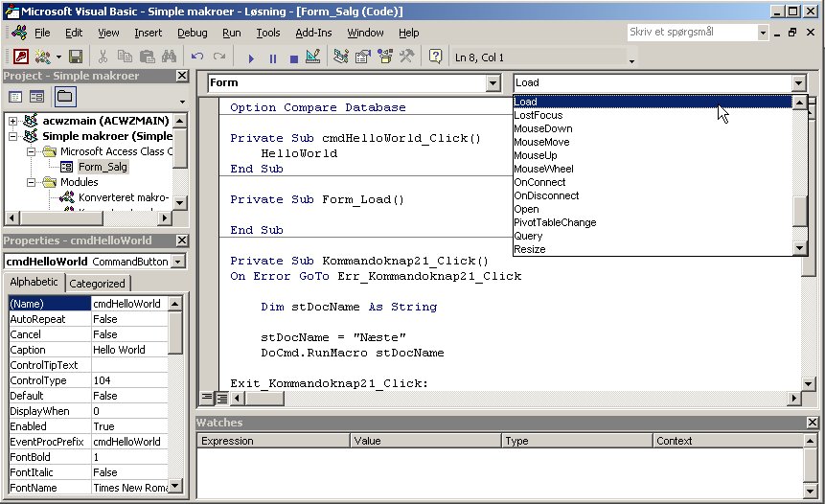The image size is (825, 504).
Task: Select MouseWheel from the procedure list
Action: point(543,169)
